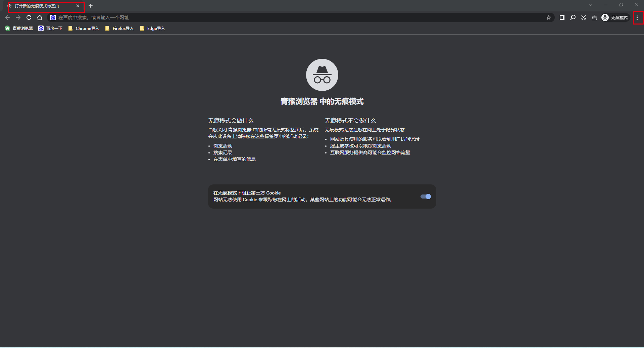Focus the address bar search field
This screenshot has width=644, height=348.
[x=301, y=17]
